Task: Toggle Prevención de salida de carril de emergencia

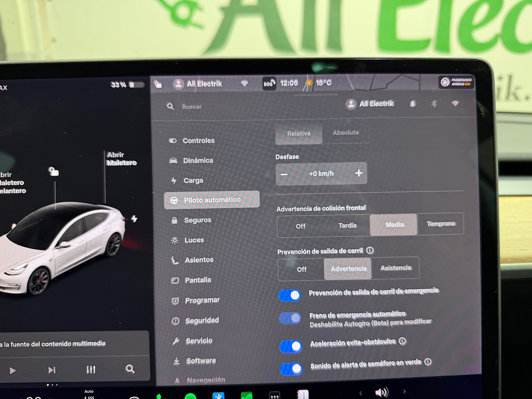Action: click(x=290, y=295)
